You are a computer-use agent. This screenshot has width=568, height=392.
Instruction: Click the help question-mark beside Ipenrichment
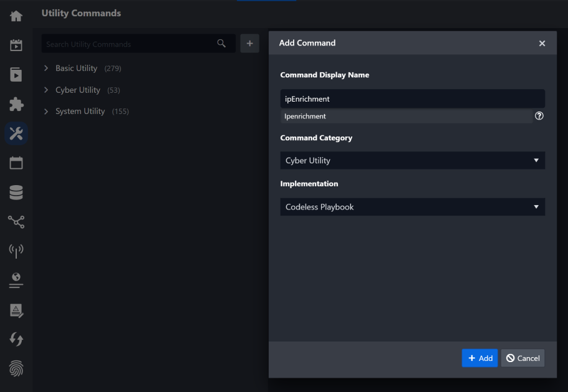pos(539,115)
